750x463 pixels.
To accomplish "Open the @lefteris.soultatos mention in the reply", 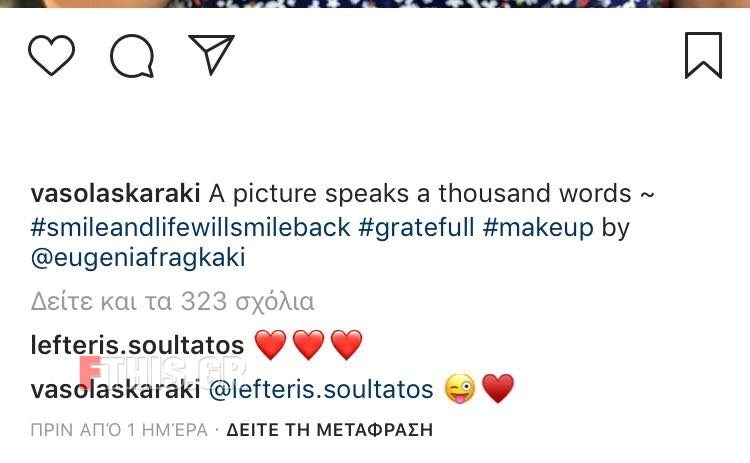I will tap(321, 389).
